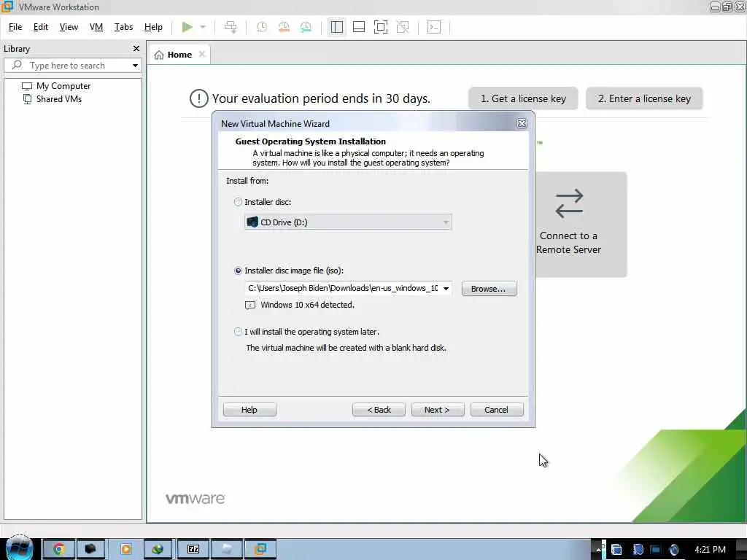Click the Back button in wizard
Image resolution: width=747 pixels, height=560 pixels.
pyautogui.click(x=379, y=410)
